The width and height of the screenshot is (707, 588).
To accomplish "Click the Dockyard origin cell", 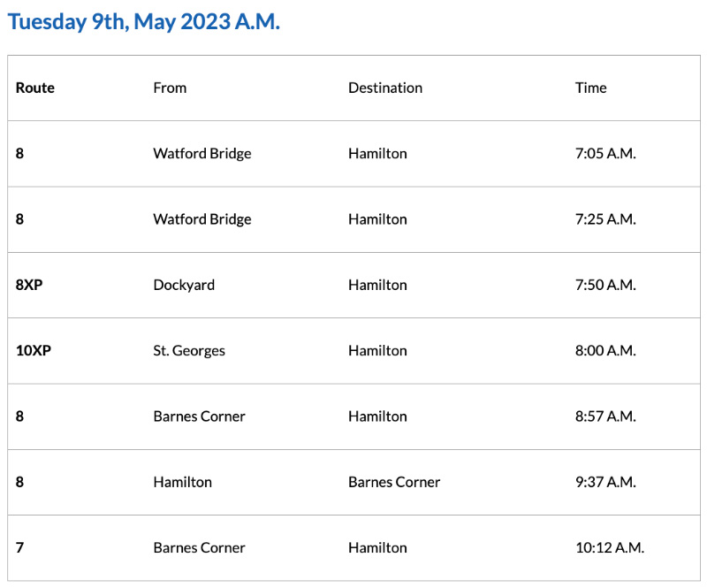I will [x=184, y=285].
